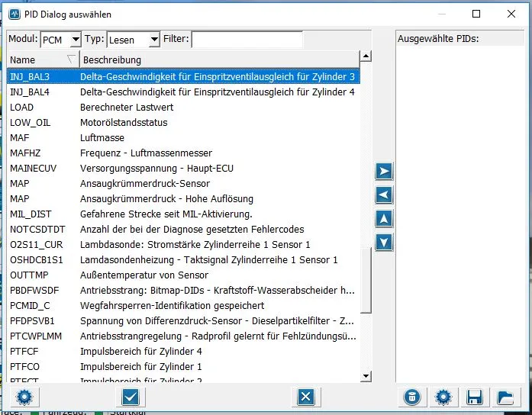The width and height of the screenshot is (532, 415).
Task: Click the trash icon to clear PIDs
Action: 411,397
